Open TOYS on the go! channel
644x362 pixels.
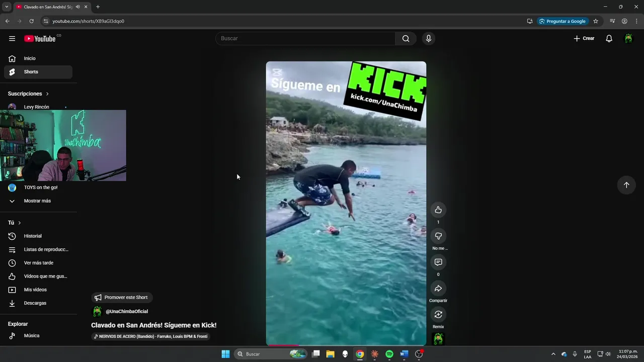tap(38, 188)
